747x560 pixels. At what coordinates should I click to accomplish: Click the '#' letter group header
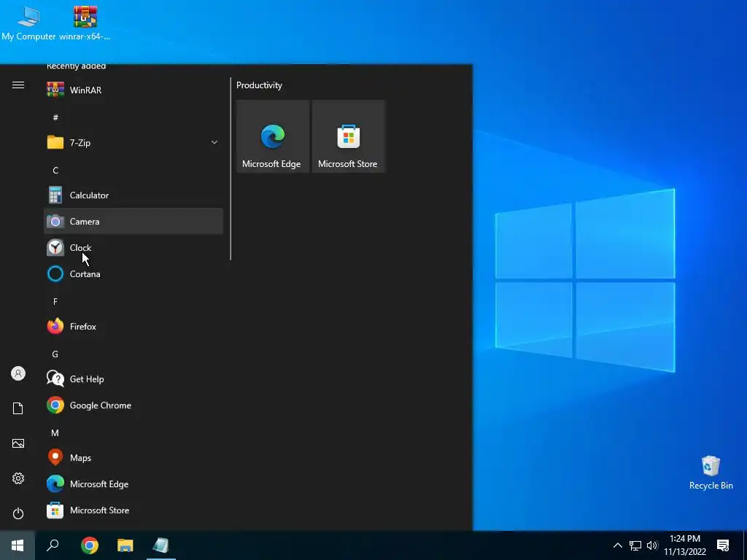55,117
